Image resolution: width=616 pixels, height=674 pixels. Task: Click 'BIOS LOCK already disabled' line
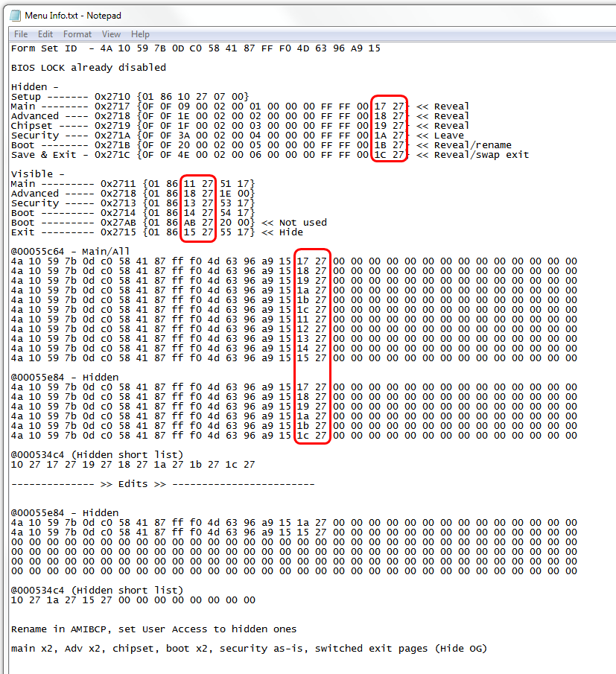[x=89, y=68]
